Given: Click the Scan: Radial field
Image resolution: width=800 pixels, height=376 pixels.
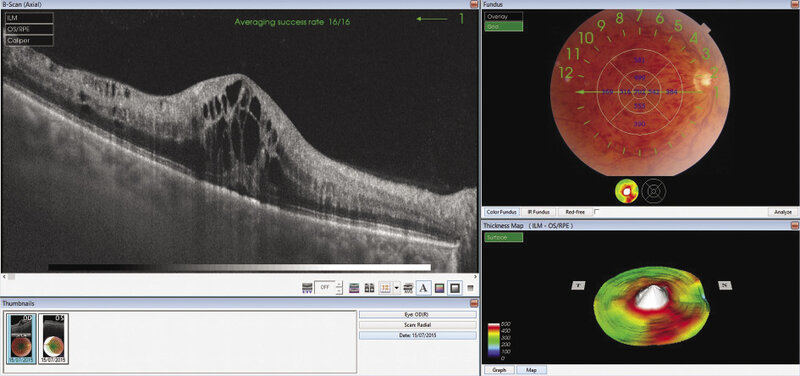Looking at the screenshot, I should pos(417,324).
